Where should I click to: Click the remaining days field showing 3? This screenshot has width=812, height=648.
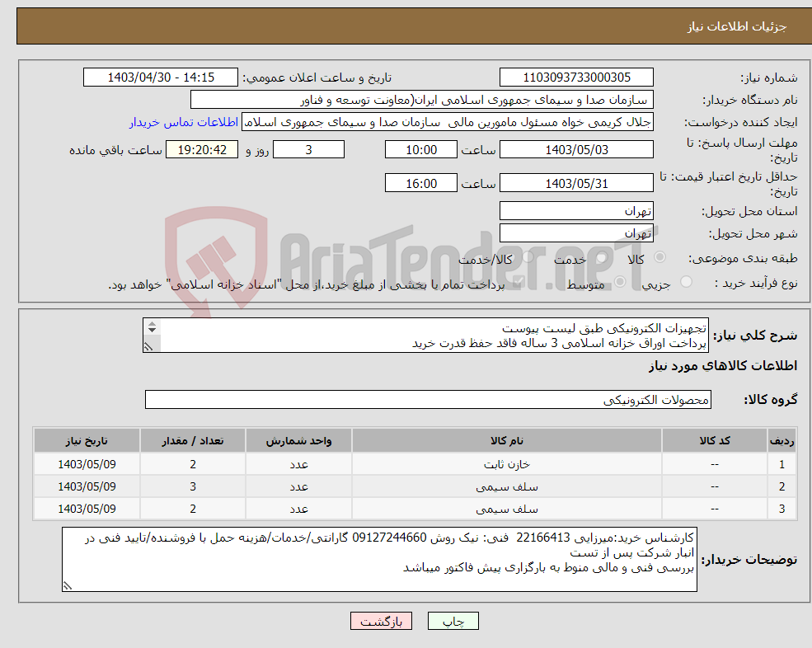(308, 150)
